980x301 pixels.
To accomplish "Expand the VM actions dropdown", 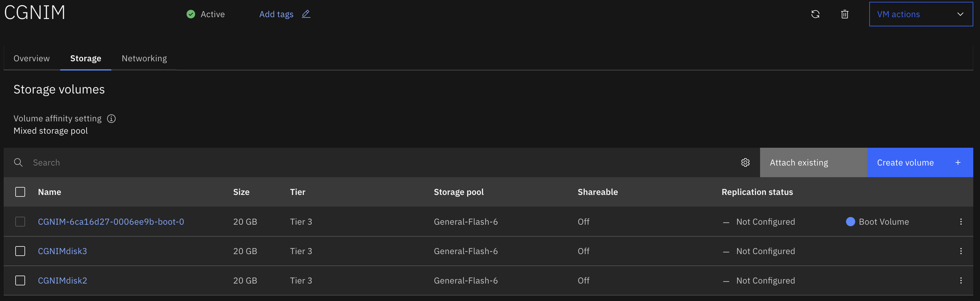I will (921, 14).
